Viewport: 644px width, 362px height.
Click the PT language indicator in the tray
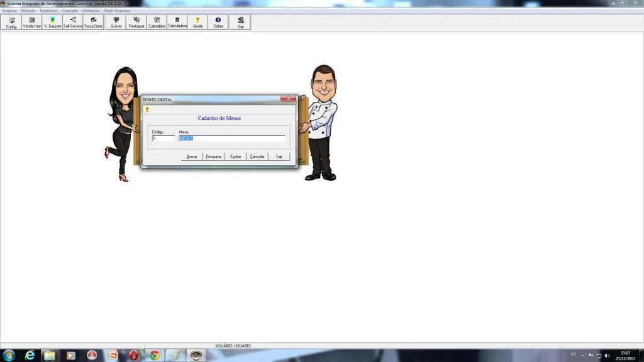click(x=574, y=354)
